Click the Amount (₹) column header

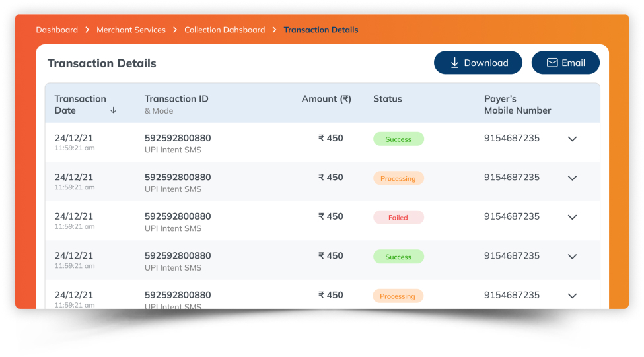[x=326, y=99]
